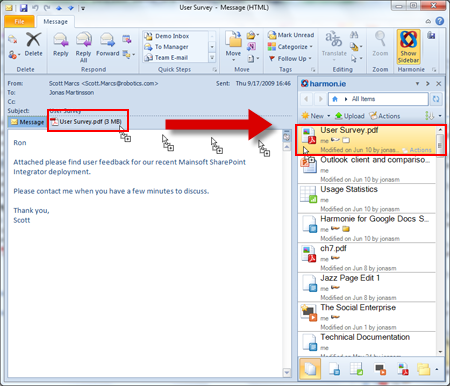Filter by presentations icon in bottom bar

(380, 369)
